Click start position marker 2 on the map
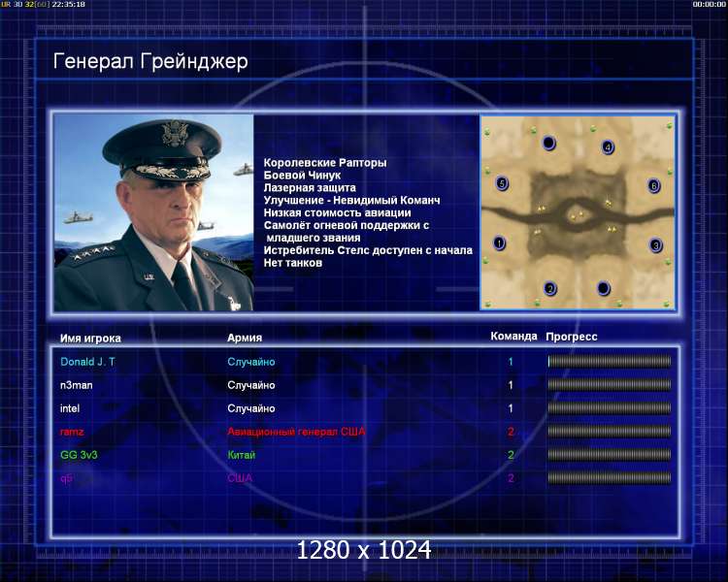Image resolution: width=728 pixels, height=582 pixels. pyautogui.click(x=550, y=289)
